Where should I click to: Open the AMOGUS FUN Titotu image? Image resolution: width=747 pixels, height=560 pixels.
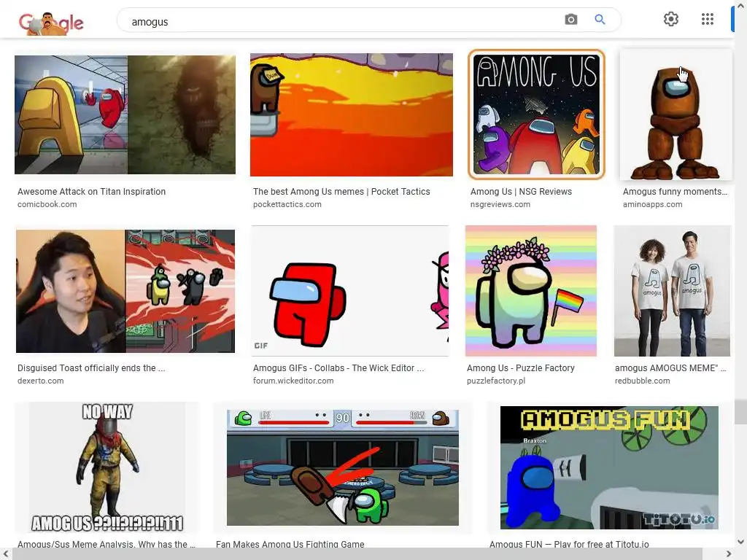pyautogui.click(x=609, y=467)
